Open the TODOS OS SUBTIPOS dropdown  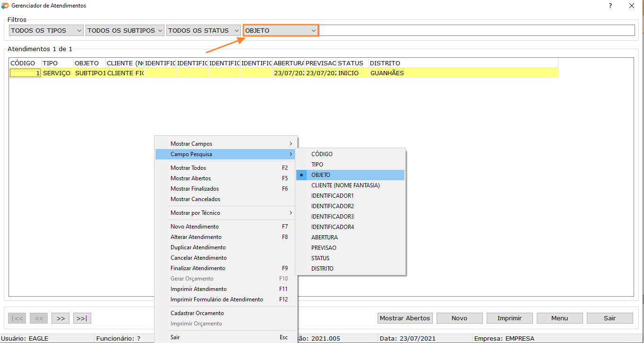pyautogui.click(x=125, y=30)
